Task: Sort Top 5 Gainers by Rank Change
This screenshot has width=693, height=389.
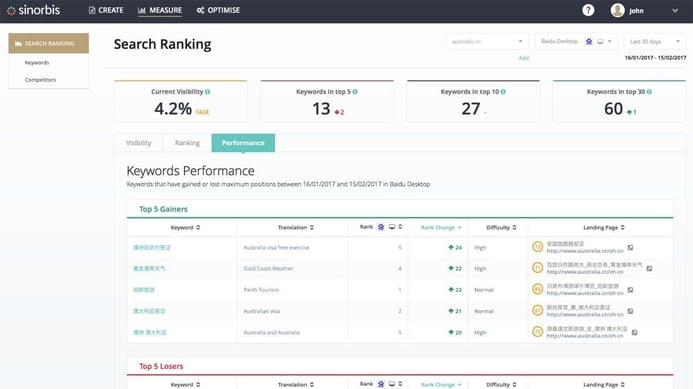Action: coord(441,227)
